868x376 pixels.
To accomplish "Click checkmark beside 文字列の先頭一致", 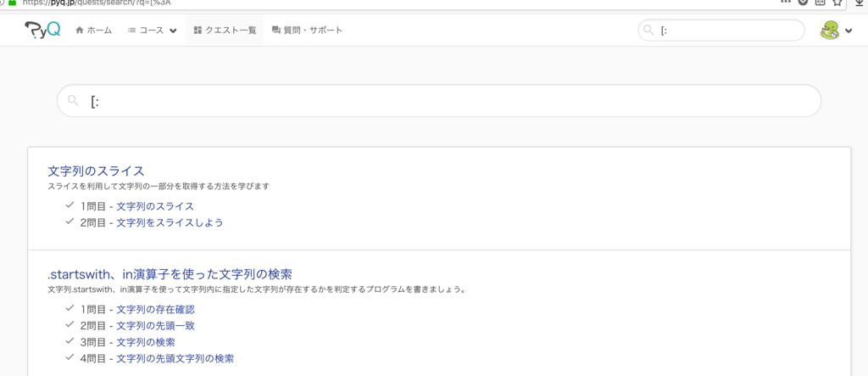I will point(70,324).
